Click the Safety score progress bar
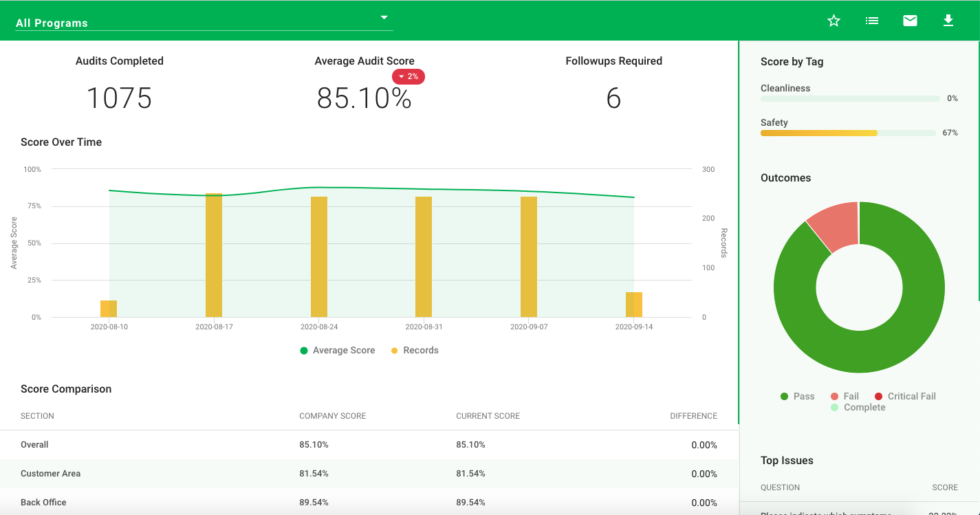The height and width of the screenshot is (515, 980). [x=848, y=133]
